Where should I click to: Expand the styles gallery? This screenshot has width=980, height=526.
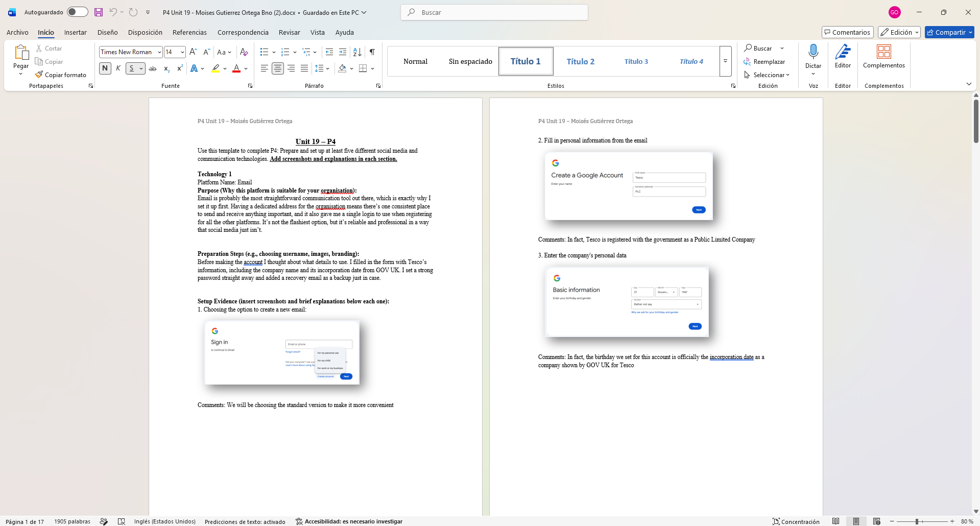[x=725, y=61]
